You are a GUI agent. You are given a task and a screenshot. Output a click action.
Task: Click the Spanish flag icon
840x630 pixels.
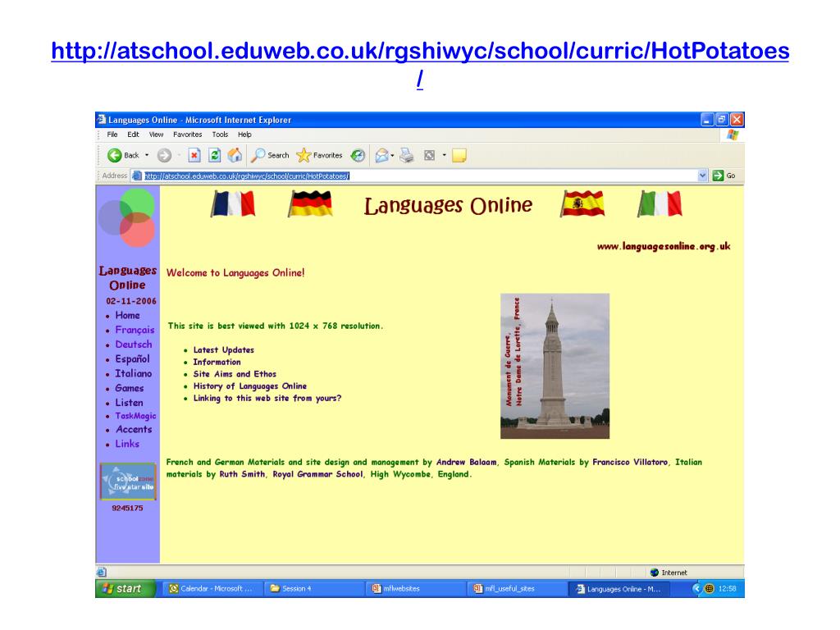[x=582, y=204]
